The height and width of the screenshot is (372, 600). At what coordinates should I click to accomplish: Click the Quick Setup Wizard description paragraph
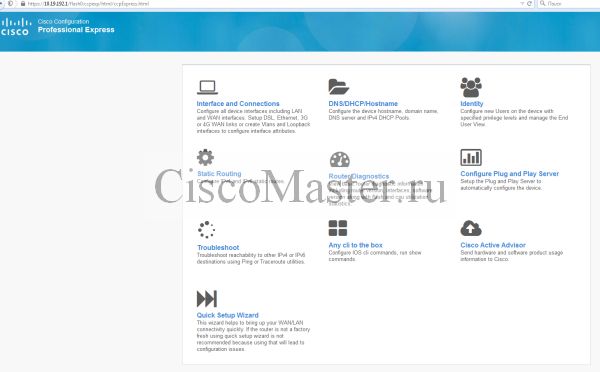click(253, 336)
